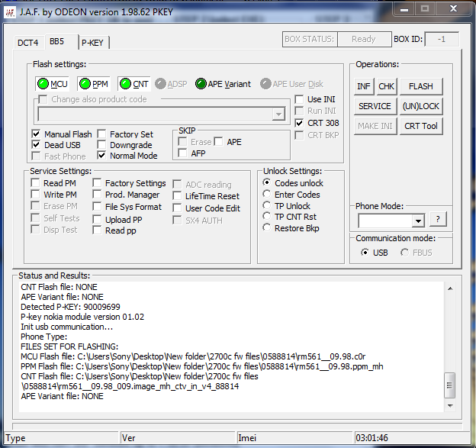Select the Codes unlock radio button

266,182
